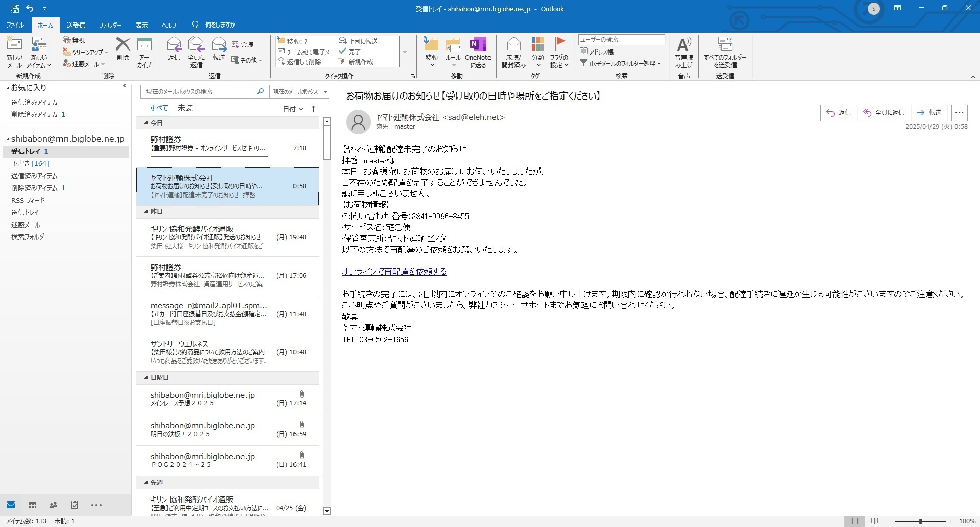Click ユーザーの検索 input field
This screenshot has height=527, width=980.
[x=621, y=40]
